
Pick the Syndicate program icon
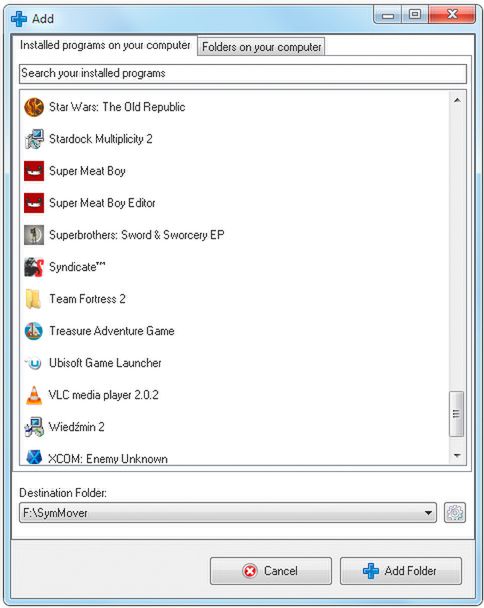pos(34,267)
